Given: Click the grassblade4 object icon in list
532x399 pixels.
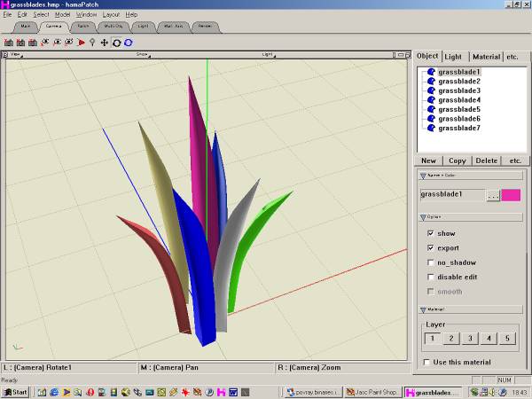Looking at the screenshot, I should pos(431,100).
